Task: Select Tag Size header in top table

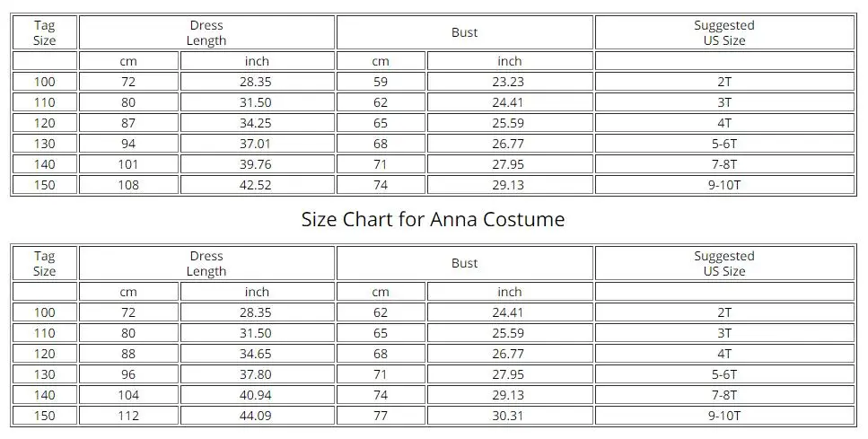Action: click(x=44, y=33)
